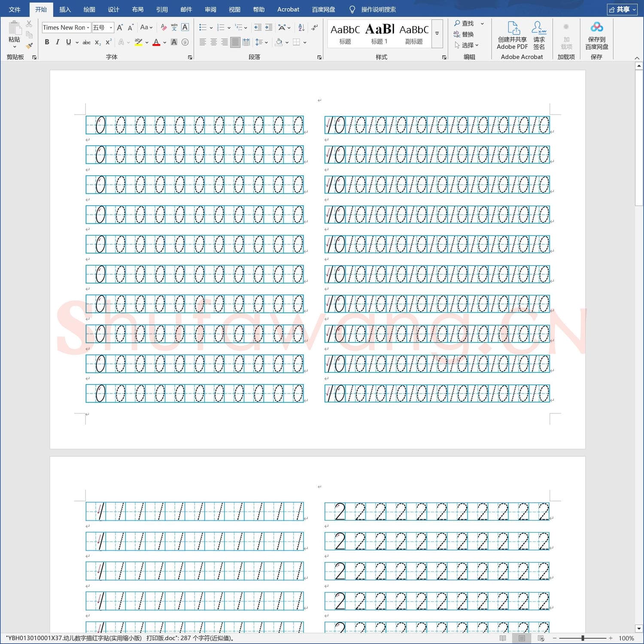This screenshot has width=644, height=644.
Task: Click the zoom slider handle
Action: pos(583,638)
